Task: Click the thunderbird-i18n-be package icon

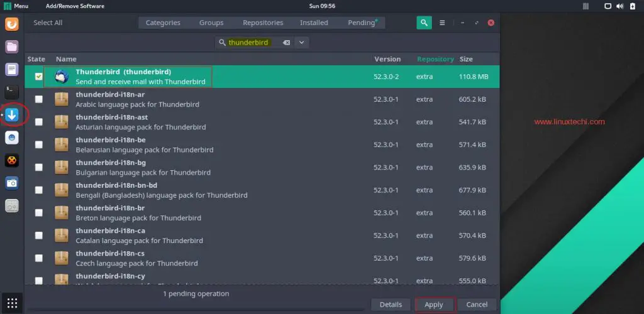Action: [62, 144]
